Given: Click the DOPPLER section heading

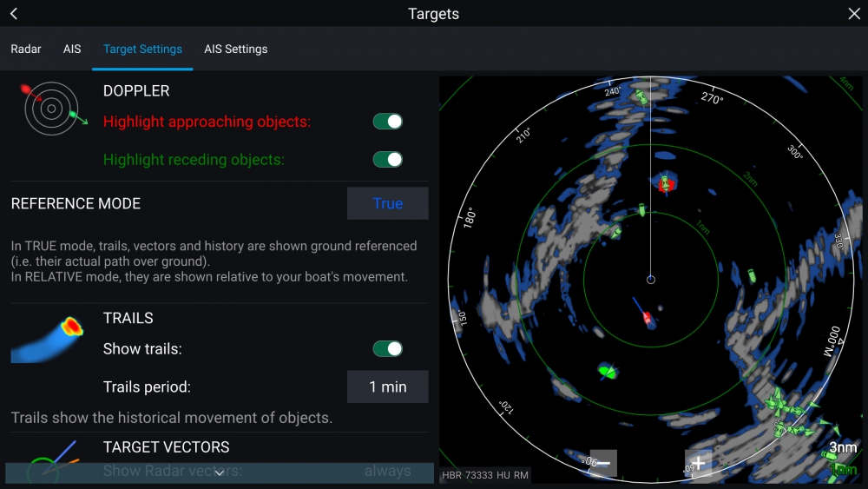Looking at the screenshot, I should (x=136, y=91).
